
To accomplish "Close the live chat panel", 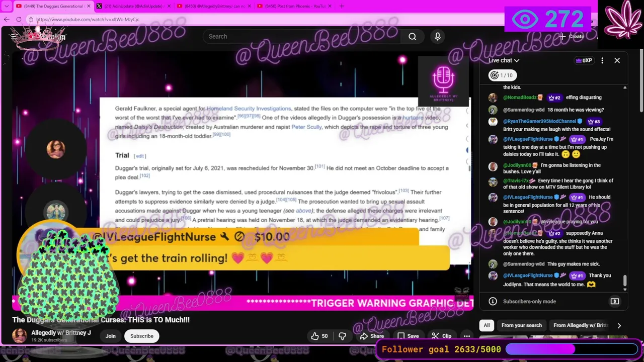I will tap(617, 60).
